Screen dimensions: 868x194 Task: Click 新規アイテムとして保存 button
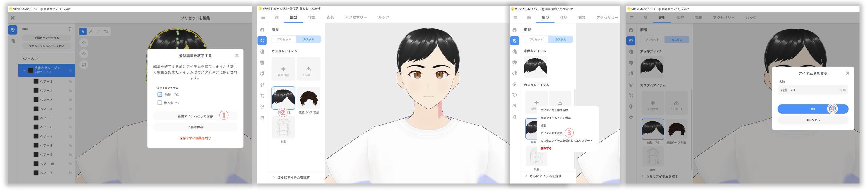pos(195,116)
